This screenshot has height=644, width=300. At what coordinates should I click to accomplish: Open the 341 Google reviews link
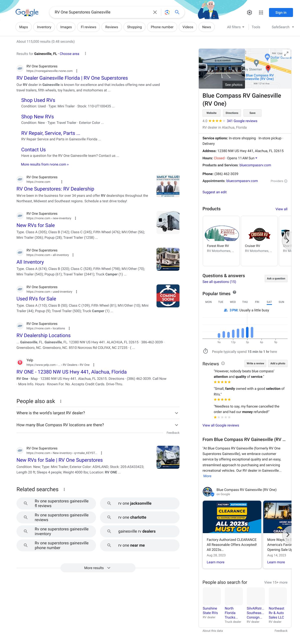[x=242, y=121]
